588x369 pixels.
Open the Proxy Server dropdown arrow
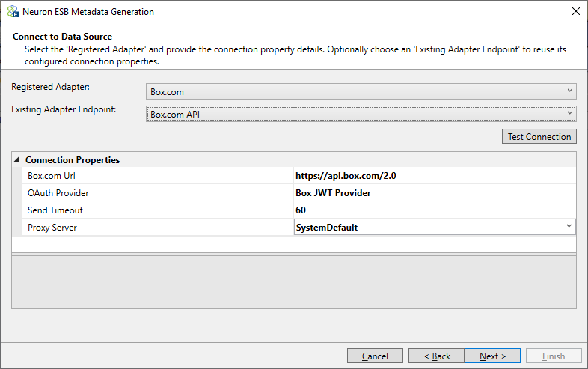click(x=569, y=226)
